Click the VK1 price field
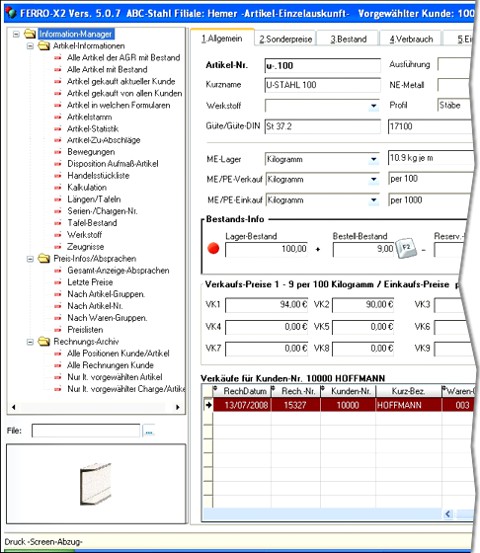 (266, 305)
